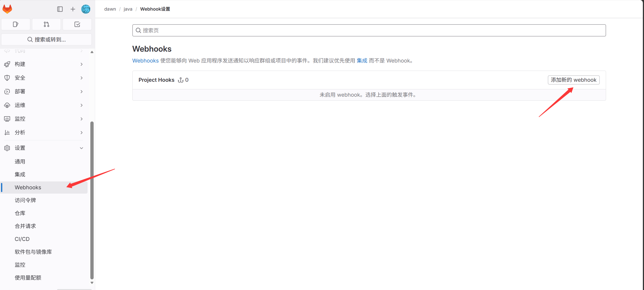Click the 运维 cloud gear icon
The height and width of the screenshot is (290, 644).
pos(7,105)
